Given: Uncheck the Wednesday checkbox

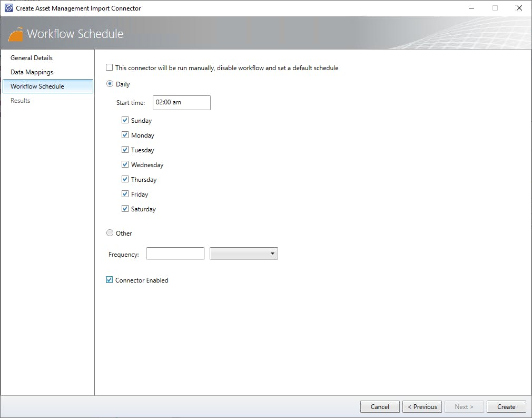Looking at the screenshot, I should tap(125, 164).
